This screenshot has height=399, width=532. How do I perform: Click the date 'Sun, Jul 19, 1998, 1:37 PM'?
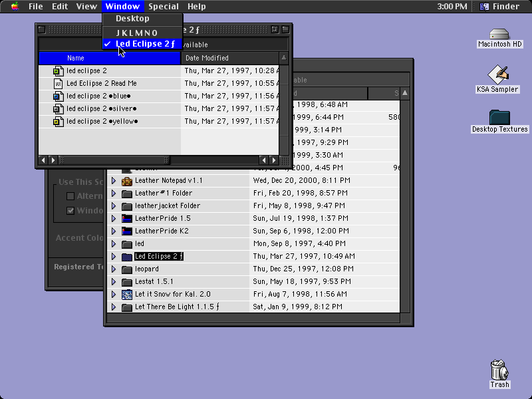301,219
